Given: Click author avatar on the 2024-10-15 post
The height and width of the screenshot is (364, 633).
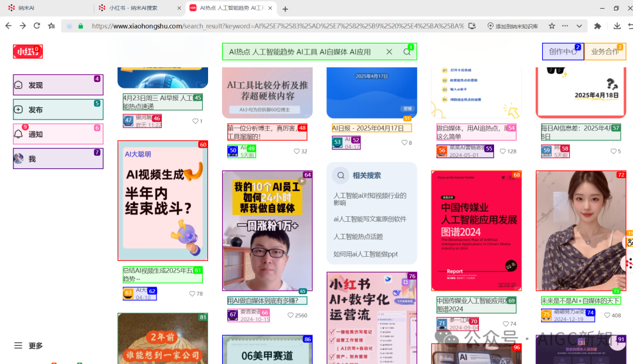Looking at the screenshot, I should pyautogui.click(x=233, y=315).
